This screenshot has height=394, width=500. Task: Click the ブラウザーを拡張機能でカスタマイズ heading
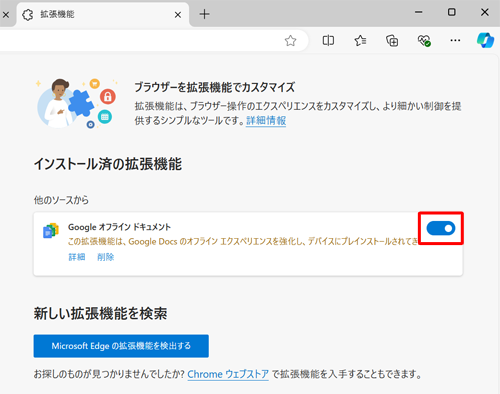pyautogui.click(x=215, y=87)
